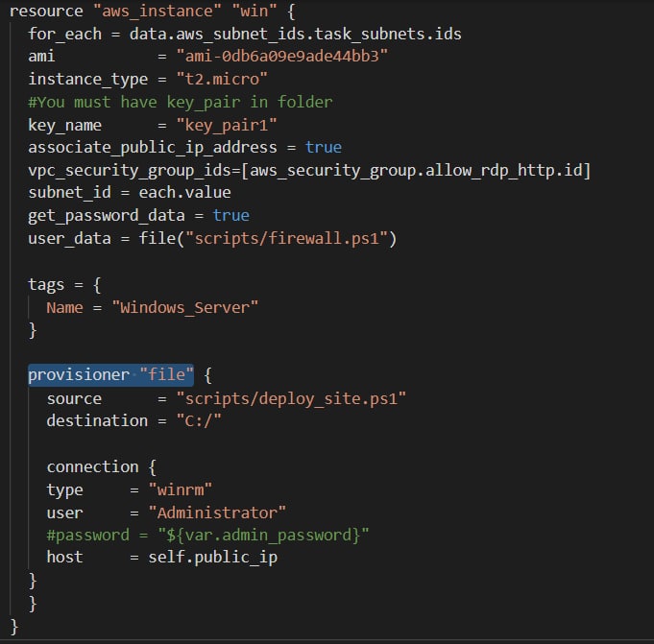
Task: Select the for_each data.aws_subnet_ids line
Action: [245, 35]
